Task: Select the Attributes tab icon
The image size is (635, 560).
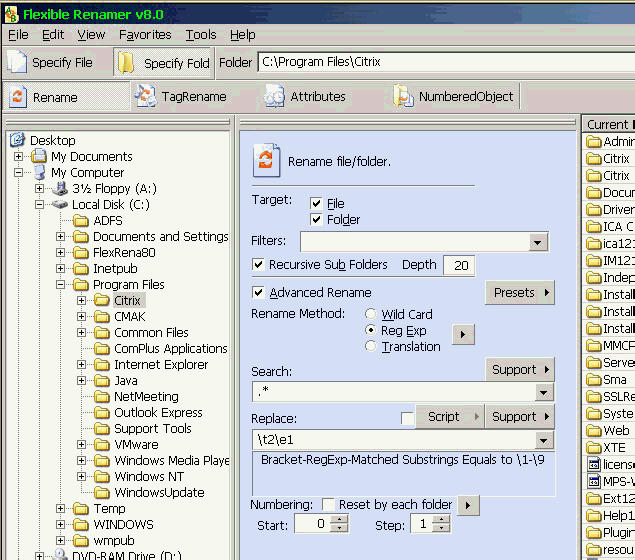Action: 274,97
